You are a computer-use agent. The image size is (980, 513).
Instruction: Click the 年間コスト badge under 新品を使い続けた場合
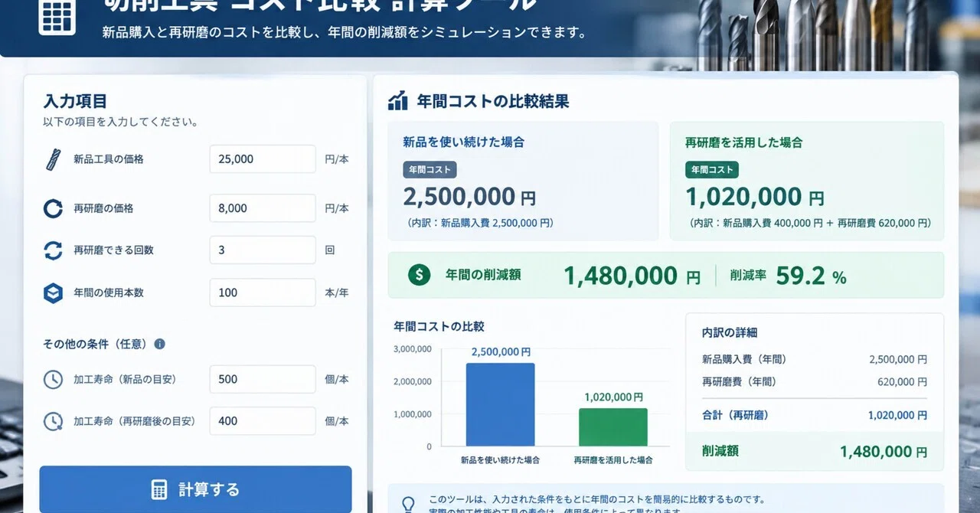click(x=430, y=170)
